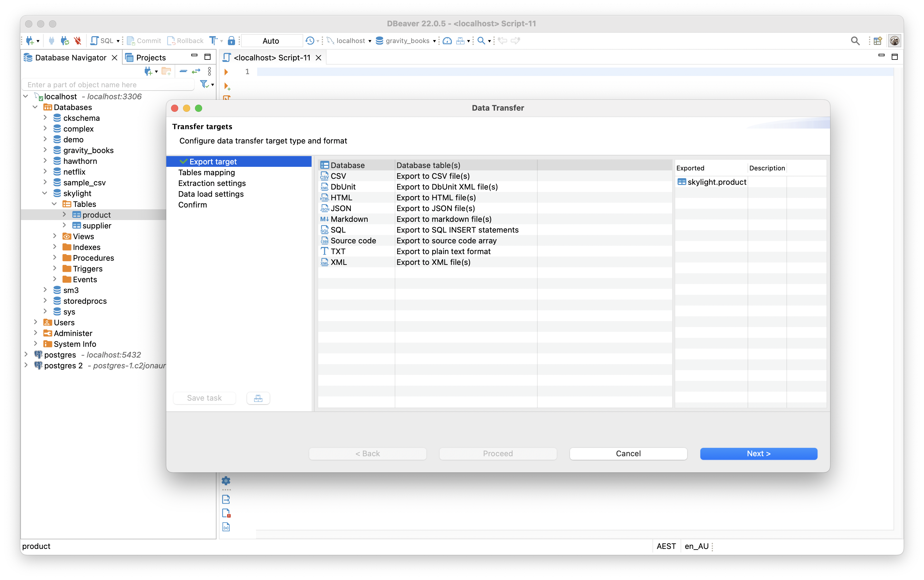Viewport: 924px width, 580px height.
Task: Switch to the Projects tab
Action: click(150, 57)
